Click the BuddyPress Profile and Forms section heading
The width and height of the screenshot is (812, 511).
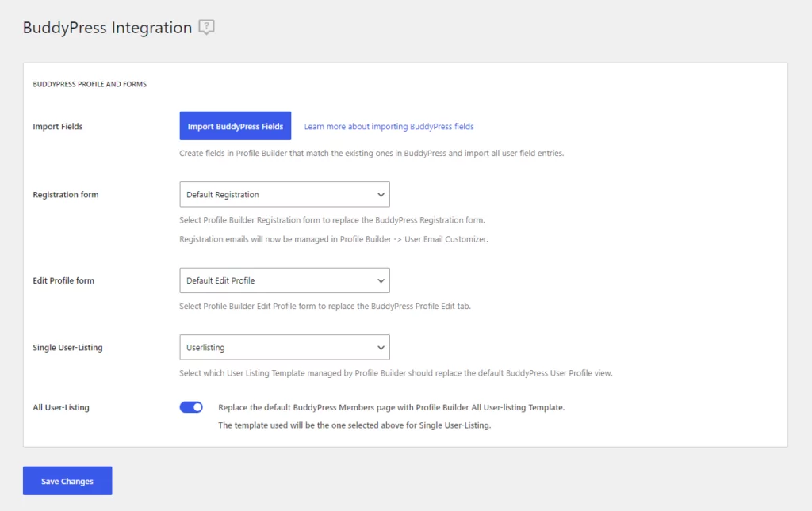(90, 84)
